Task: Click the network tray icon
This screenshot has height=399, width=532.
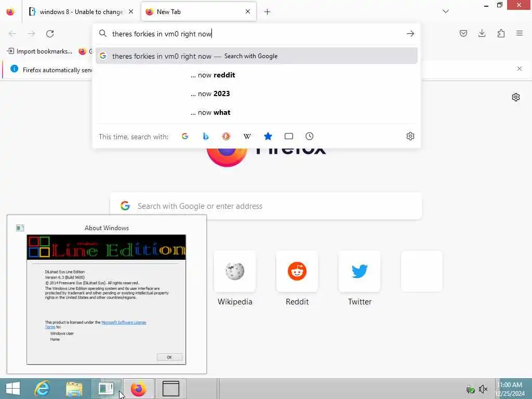Action: click(x=470, y=389)
